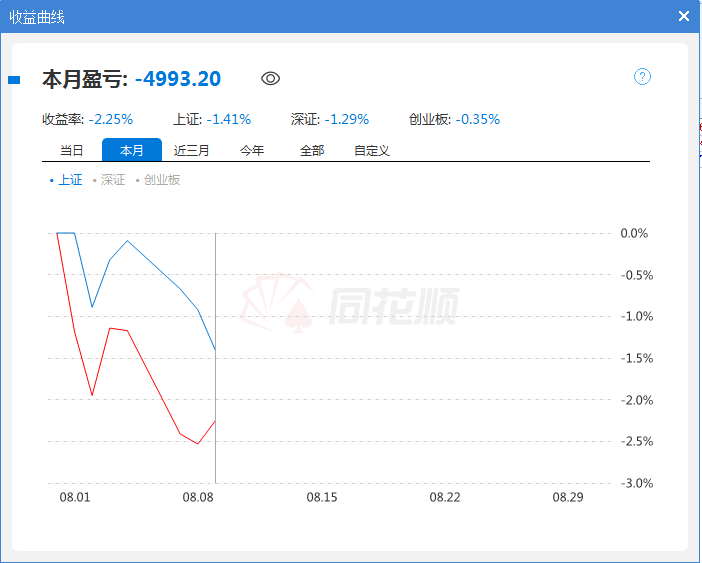
Task: Close the 收益曲线 window
Action: pos(684,16)
